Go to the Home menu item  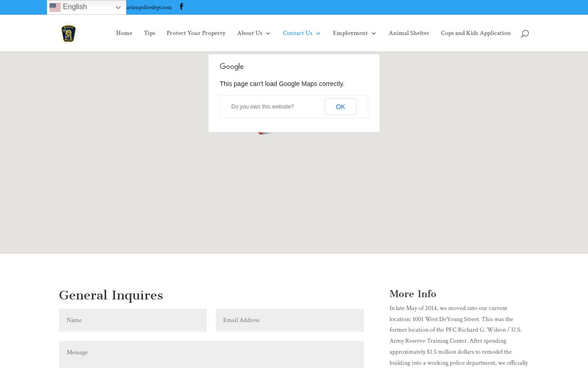click(x=124, y=33)
